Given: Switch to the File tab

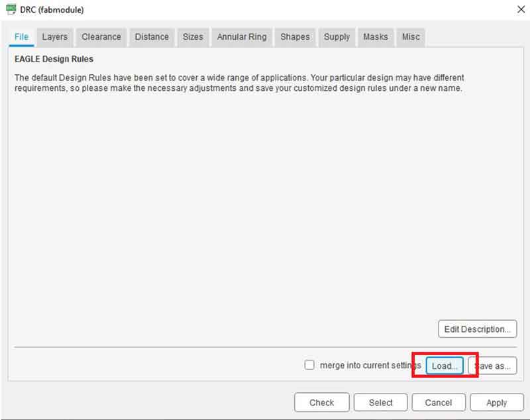Looking at the screenshot, I should coord(21,37).
